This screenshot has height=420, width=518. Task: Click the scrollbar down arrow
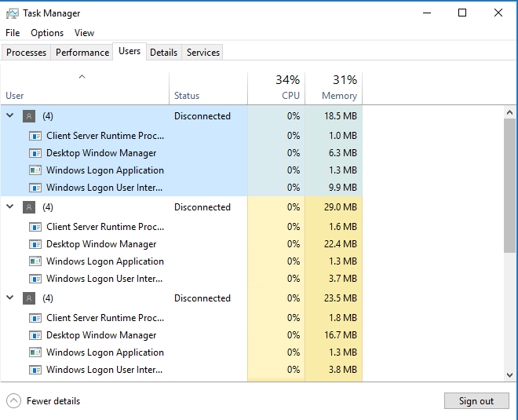pyautogui.click(x=509, y=375)
